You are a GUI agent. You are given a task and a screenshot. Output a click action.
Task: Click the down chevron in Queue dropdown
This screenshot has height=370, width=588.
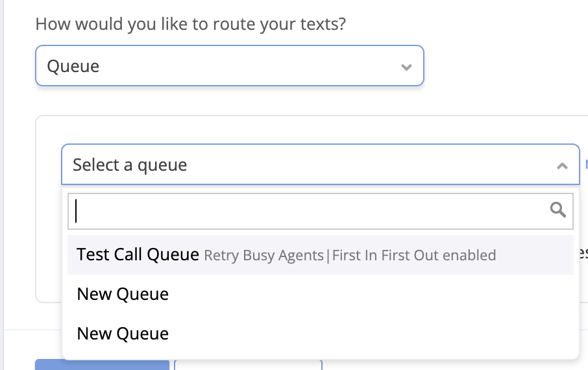[x=406, y=67]
